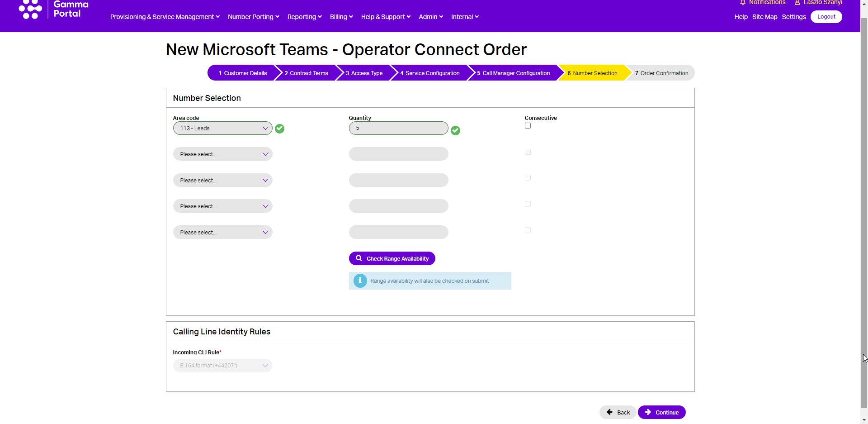Click the blue info icon in range notice
Screen dimensions: 868x424
360,281
